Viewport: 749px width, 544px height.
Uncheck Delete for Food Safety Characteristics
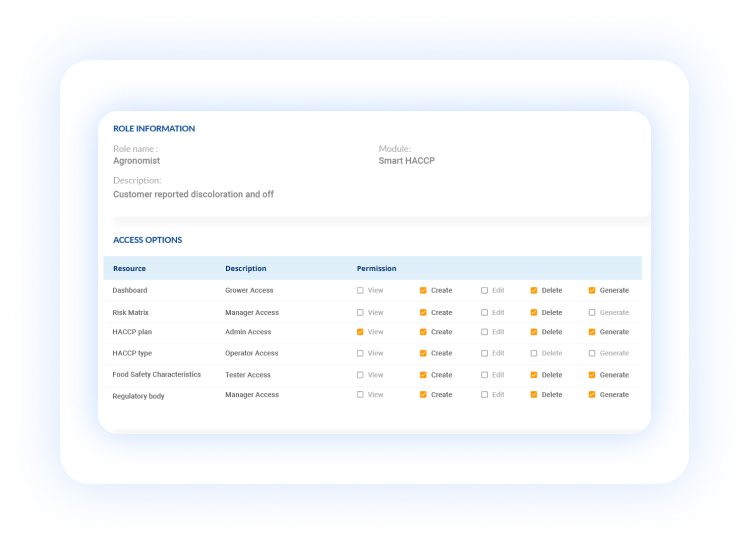tap(534, 375)
